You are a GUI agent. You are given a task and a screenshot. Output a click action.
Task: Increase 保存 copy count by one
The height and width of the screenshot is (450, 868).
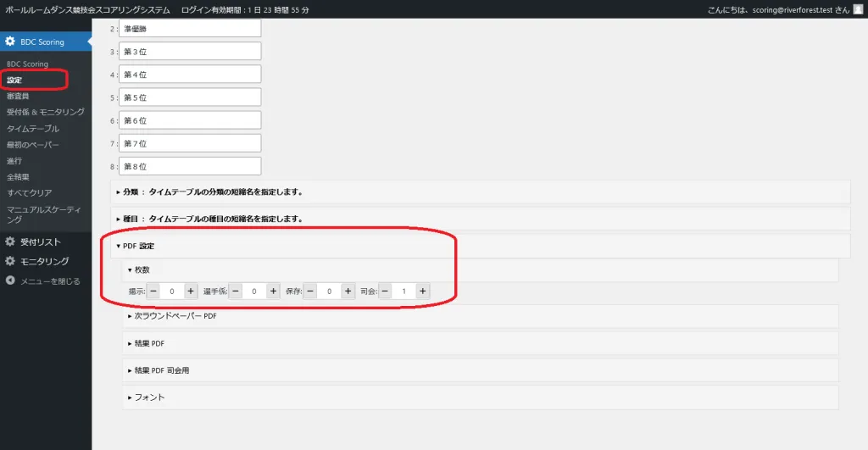[x=348, y=291]
